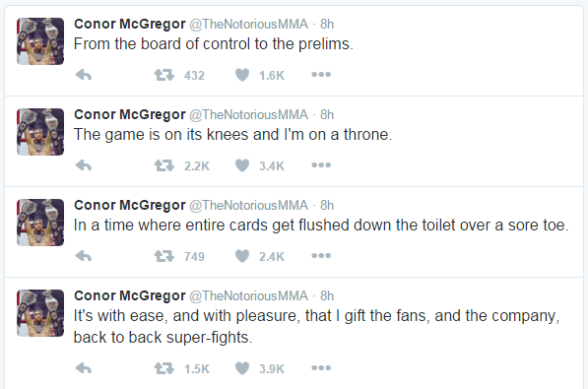Reply to the 'sore toe' tweet
588x389 pixels.
[84, 256]
